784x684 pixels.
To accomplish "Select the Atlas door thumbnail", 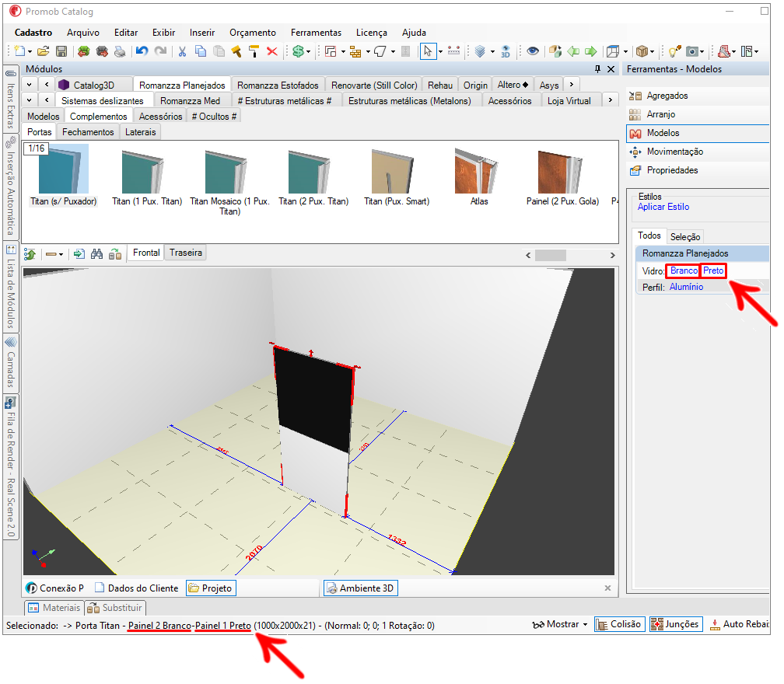I will click(x=478, y=178).
